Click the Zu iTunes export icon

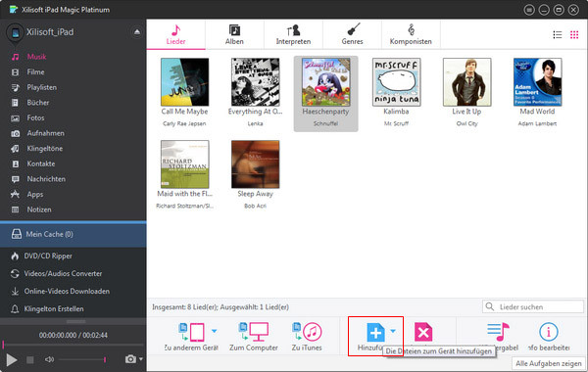pos(307,332)
